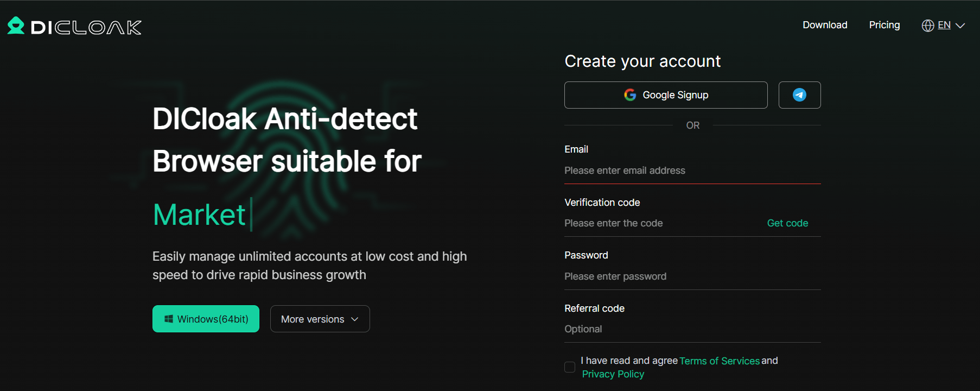Viewport: 980px width, 391px height.
Task: Focus the optional referral code field
Action: [x=692, y=329]
